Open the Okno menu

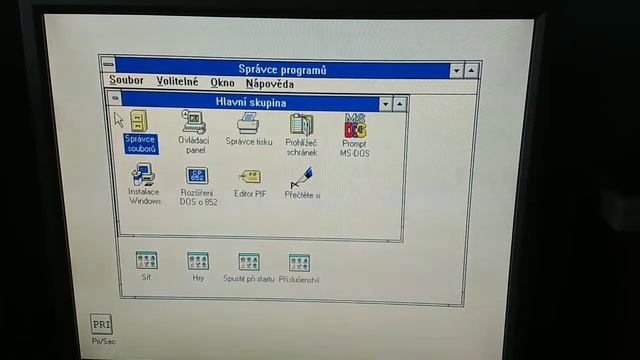pyautogui.click(x=222, y=83)
